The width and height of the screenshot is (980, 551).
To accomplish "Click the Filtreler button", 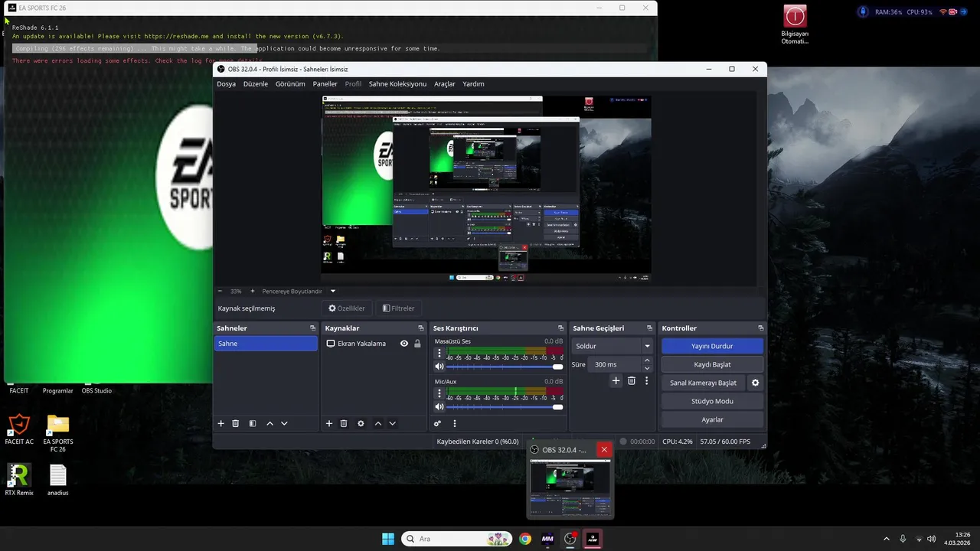I will (399, 308).
